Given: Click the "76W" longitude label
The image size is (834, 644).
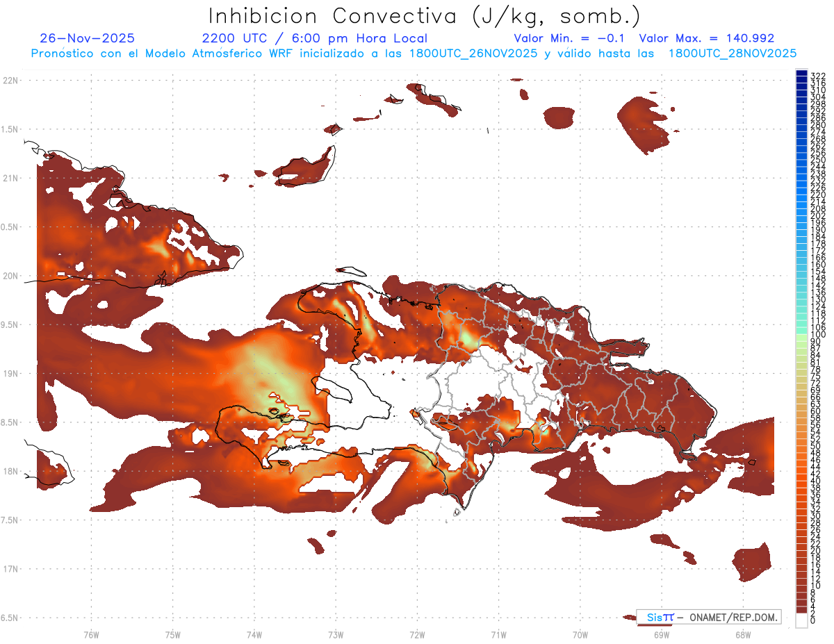Looking at the screenshot, I should [91, 634].
